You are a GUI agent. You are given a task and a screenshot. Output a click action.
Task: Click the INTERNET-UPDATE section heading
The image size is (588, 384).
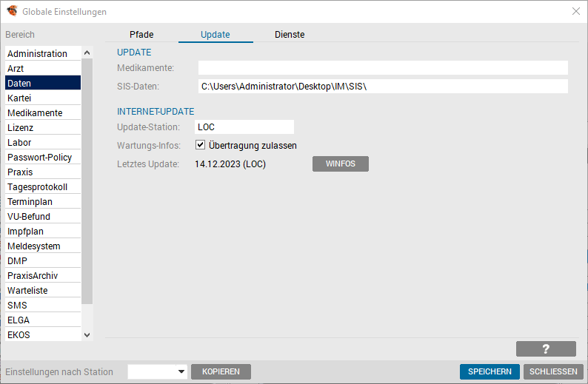point(156,112)
